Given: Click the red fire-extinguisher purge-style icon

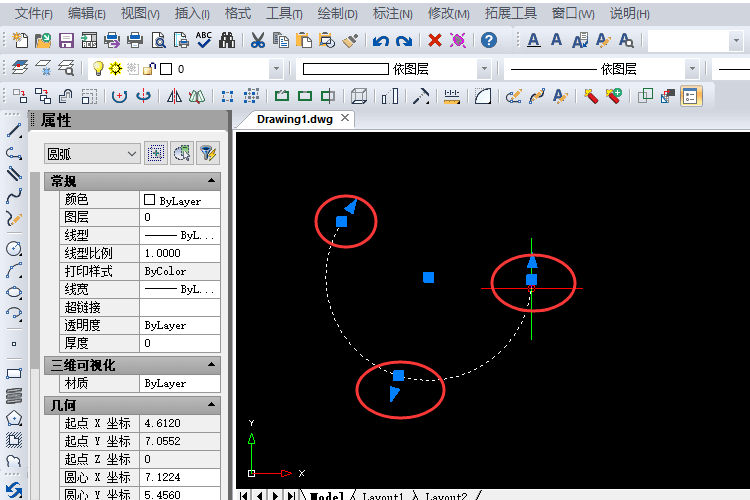Looking at the screenshot, I should 591,96.
